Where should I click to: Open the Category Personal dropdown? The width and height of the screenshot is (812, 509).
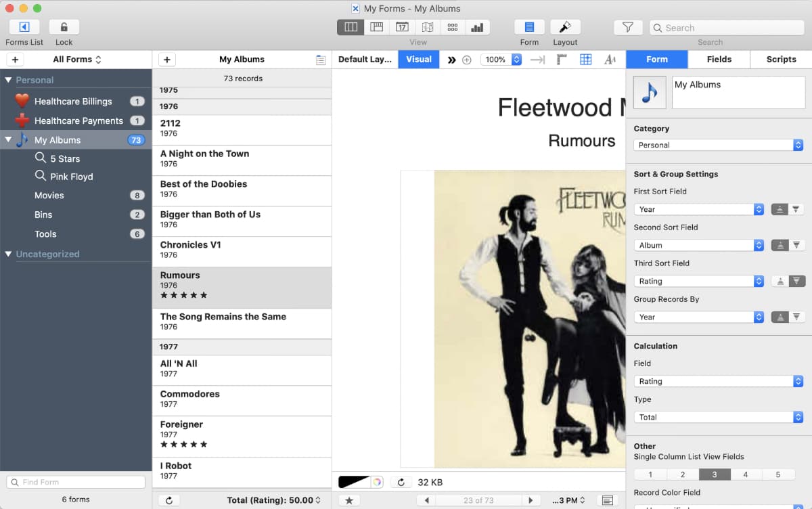[x=718, y=145]
